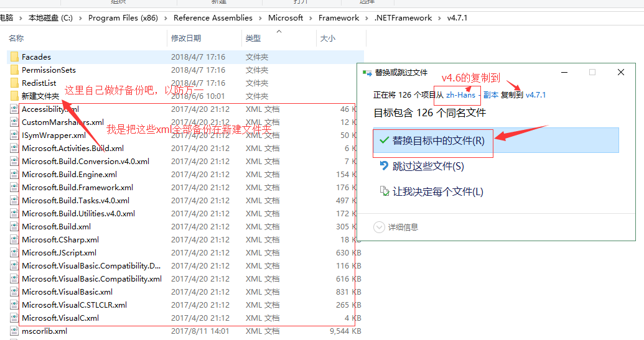Viewport: 644px width, 340px height.
Task: Open the zh-Hans - 副本 source link
Action: click(472, 94)
